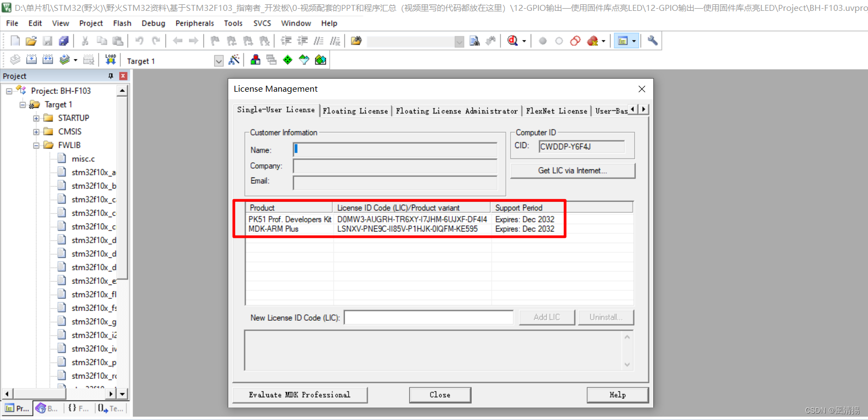Click the Undo toolbar icon
This screenshot has height=420, width=868.
[x=139, y=41]
